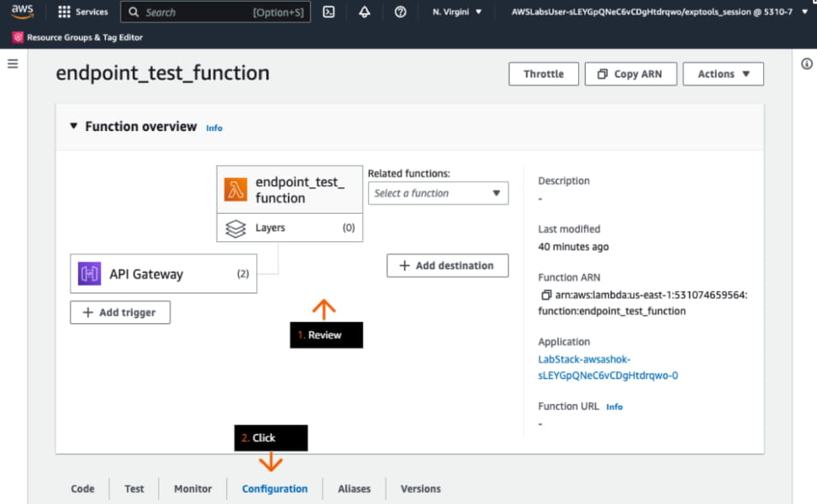Switch to the Monitor tab

pyautogui.click(x=193, y=489)
